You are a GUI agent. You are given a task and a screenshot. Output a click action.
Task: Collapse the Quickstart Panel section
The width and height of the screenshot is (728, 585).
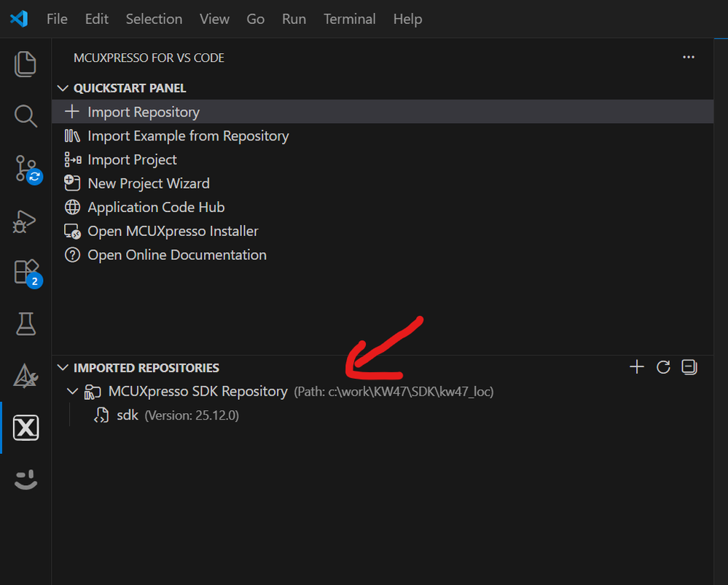tap(63, 88)
